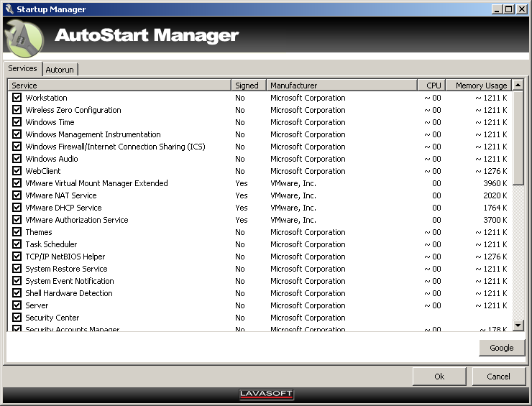Select the Task Scheduler service name
The height and width of the screenshot is (406, 532).
point(51,244)
